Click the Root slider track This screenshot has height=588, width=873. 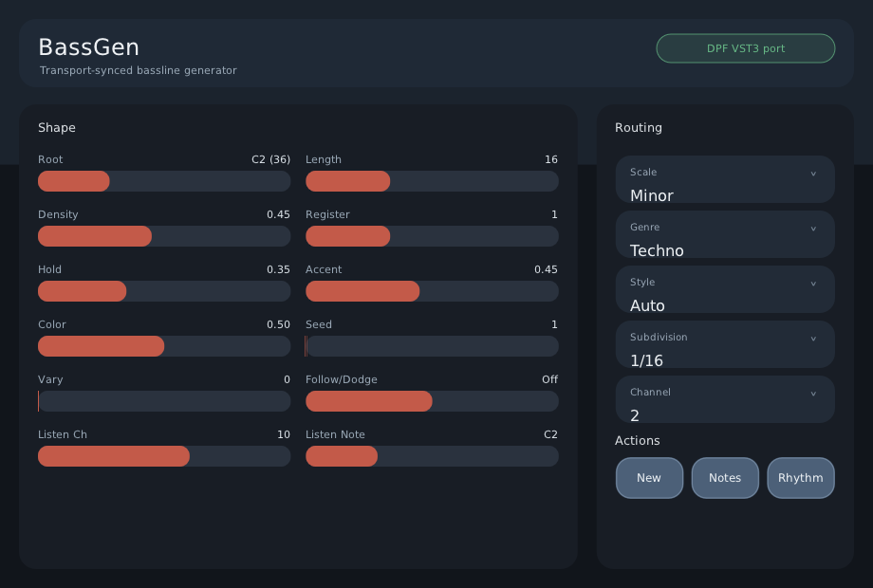(x=164, y=181)
